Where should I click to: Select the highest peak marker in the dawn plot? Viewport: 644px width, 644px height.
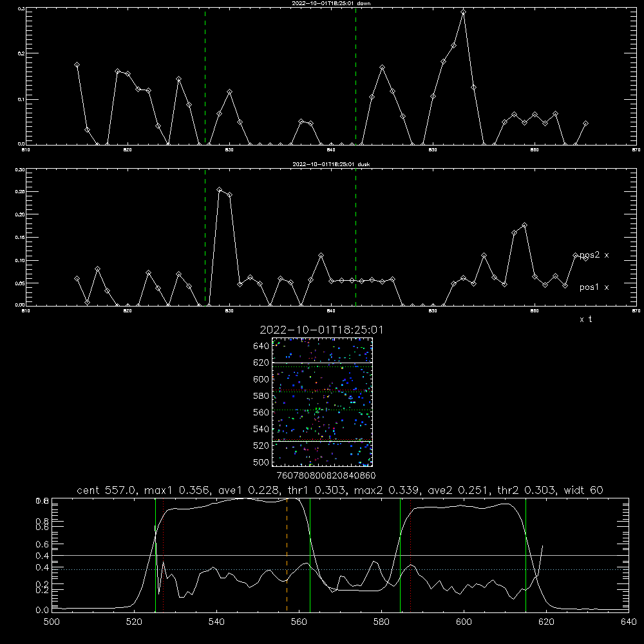[x=463, y=12]
